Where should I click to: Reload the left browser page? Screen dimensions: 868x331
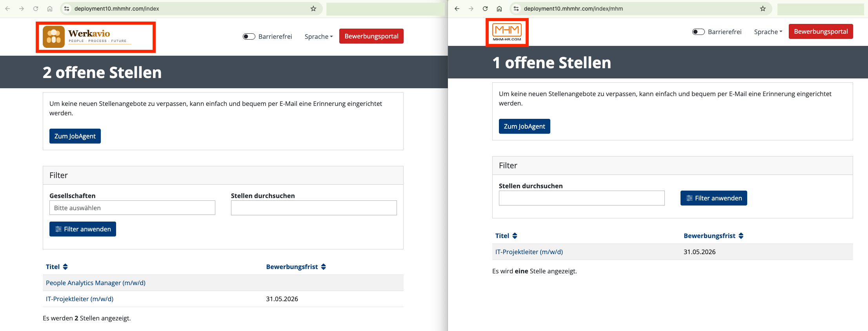pyautogui.click(x=36, y=9)
